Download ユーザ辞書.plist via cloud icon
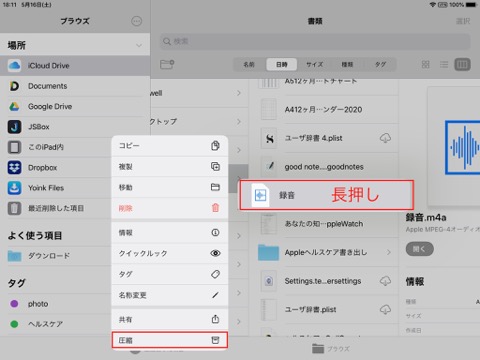 [385, 309]
